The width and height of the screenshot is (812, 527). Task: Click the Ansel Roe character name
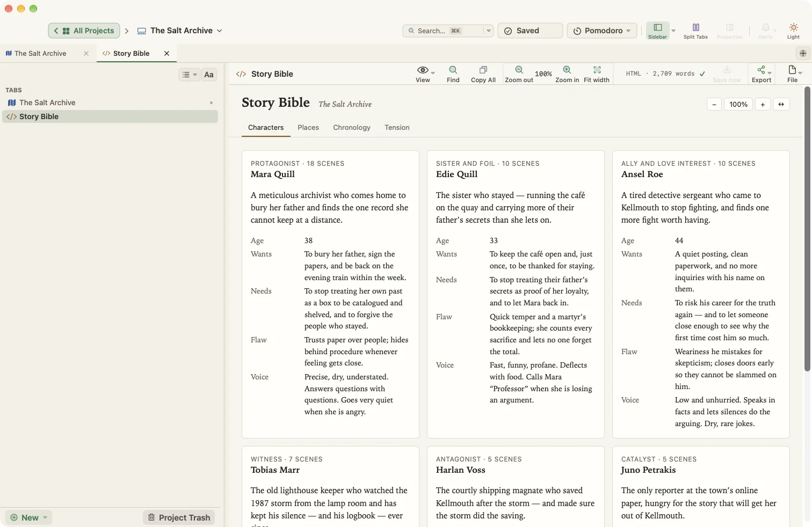[x=642, y=174]
